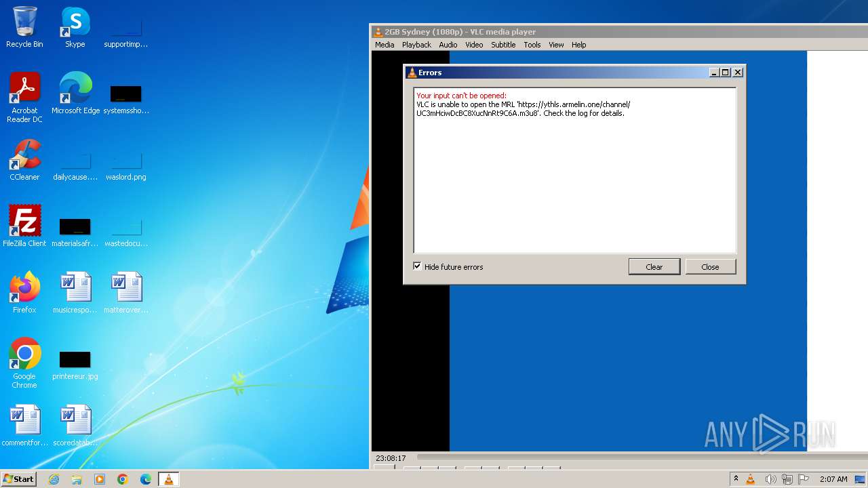Image resolution: width=868 pixels, height=488 pixels.
Task: Click the VLC media player title bar
Action: click(x=619, y=32)
